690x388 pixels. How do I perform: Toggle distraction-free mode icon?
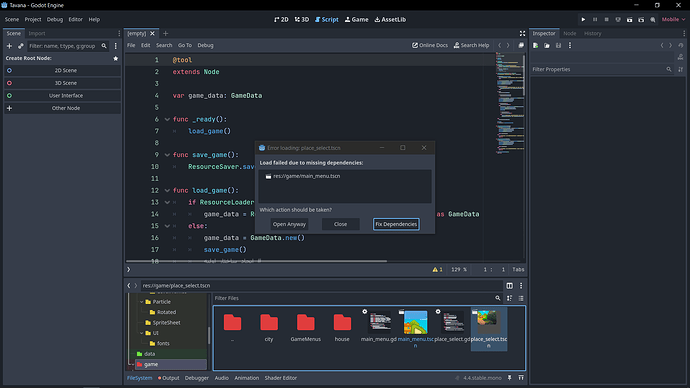click(522, 33)
